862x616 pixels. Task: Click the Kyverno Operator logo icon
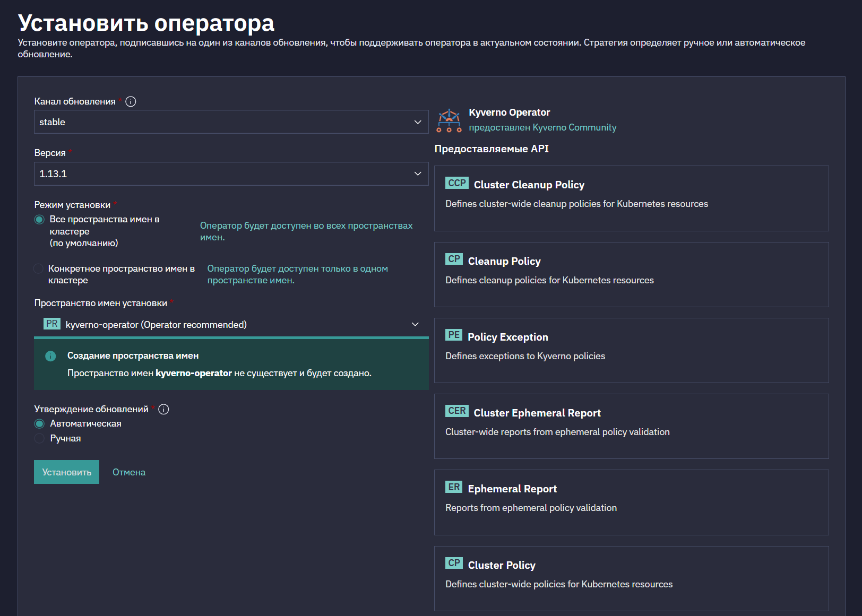point(449,120)
